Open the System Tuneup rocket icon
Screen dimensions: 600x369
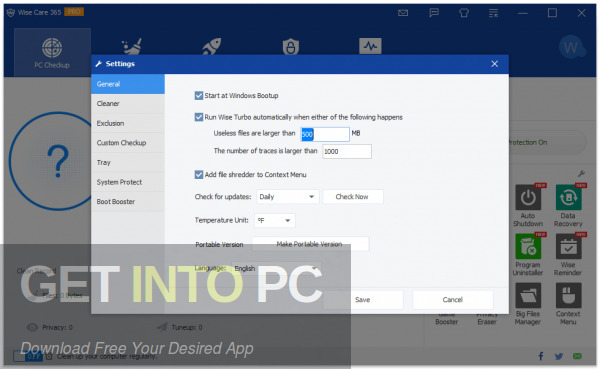coord(212,46)
